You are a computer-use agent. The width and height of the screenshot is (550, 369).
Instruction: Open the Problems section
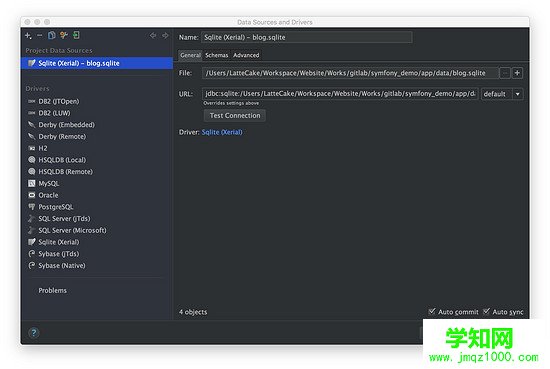click(52, 290)
